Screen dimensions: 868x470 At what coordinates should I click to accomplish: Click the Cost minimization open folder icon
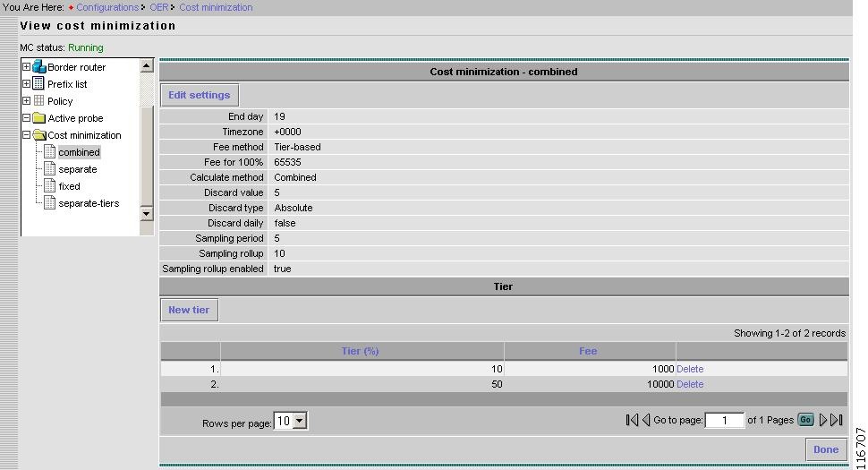pyautogui.click(x=39, y=135)
